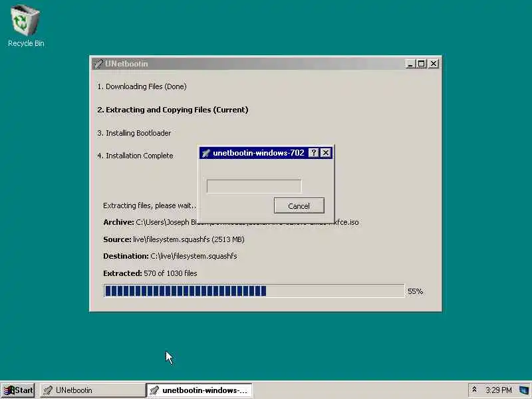Screen dimensions: 532x399
Task: Click the help question mark button in dialog
Action: coord(313,153)
